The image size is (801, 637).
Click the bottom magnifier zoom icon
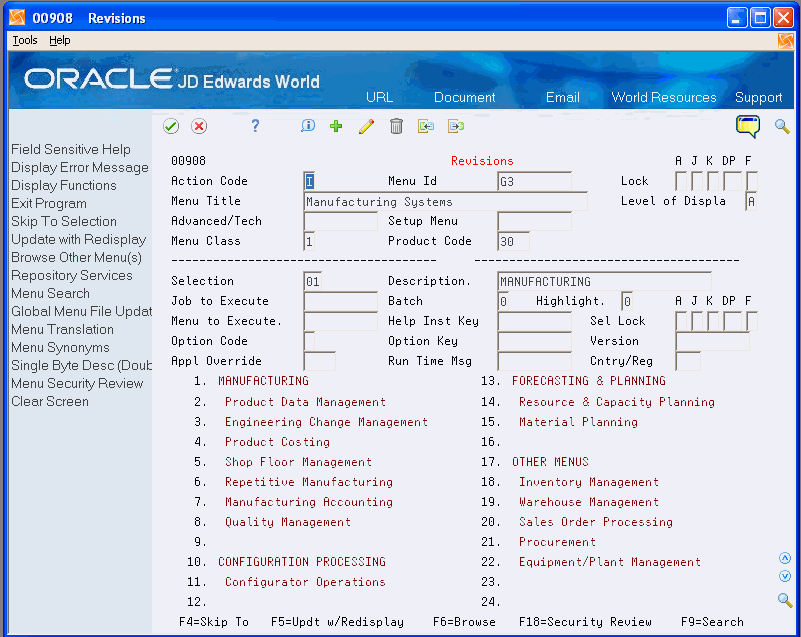coord(785,600)
